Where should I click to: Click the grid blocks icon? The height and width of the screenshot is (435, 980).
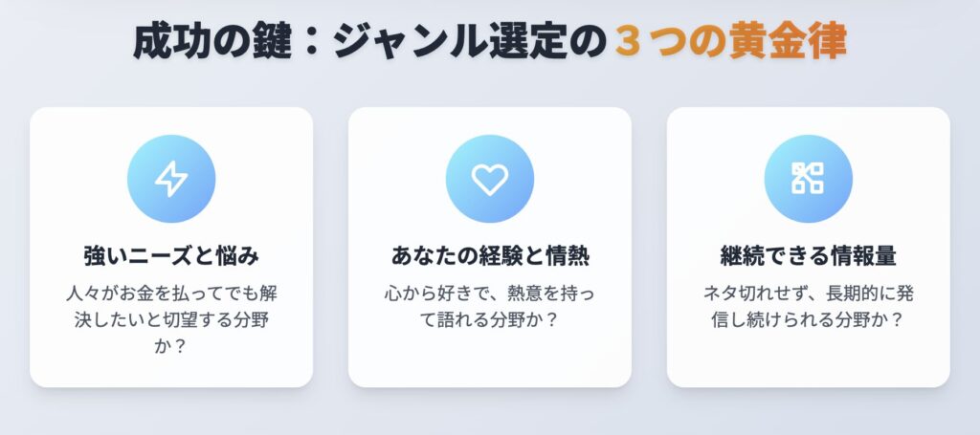point(808,179)
